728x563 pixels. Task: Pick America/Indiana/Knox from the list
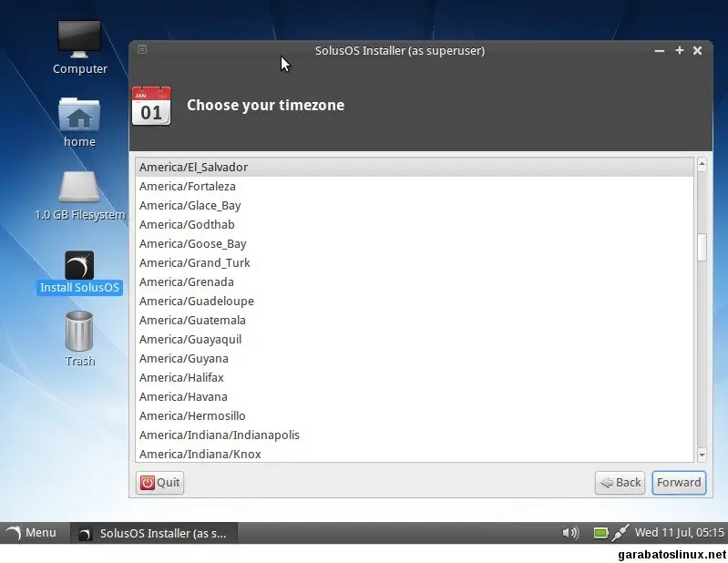[x=415, y=454]
